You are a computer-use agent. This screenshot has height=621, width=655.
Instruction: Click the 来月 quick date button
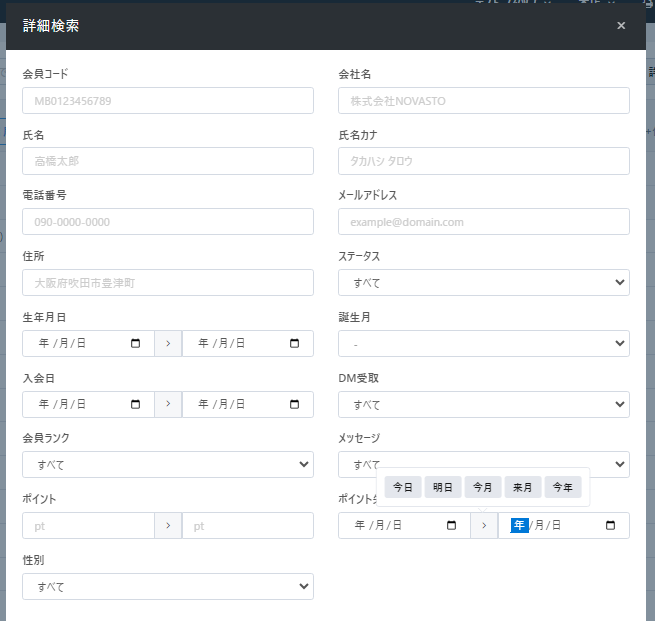click(523, 487)
